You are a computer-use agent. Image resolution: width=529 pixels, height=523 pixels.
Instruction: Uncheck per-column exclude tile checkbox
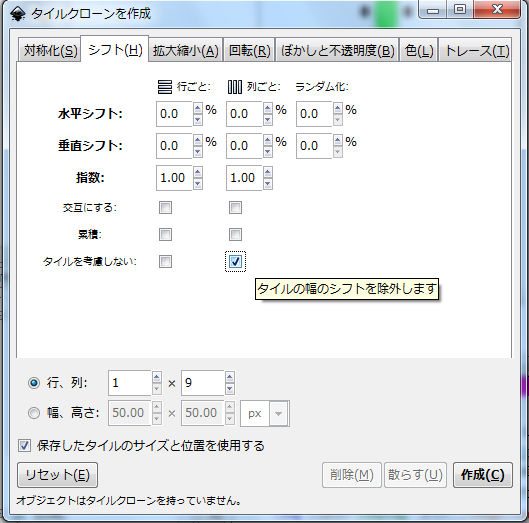pyautogui.click(x=235, y=262)
